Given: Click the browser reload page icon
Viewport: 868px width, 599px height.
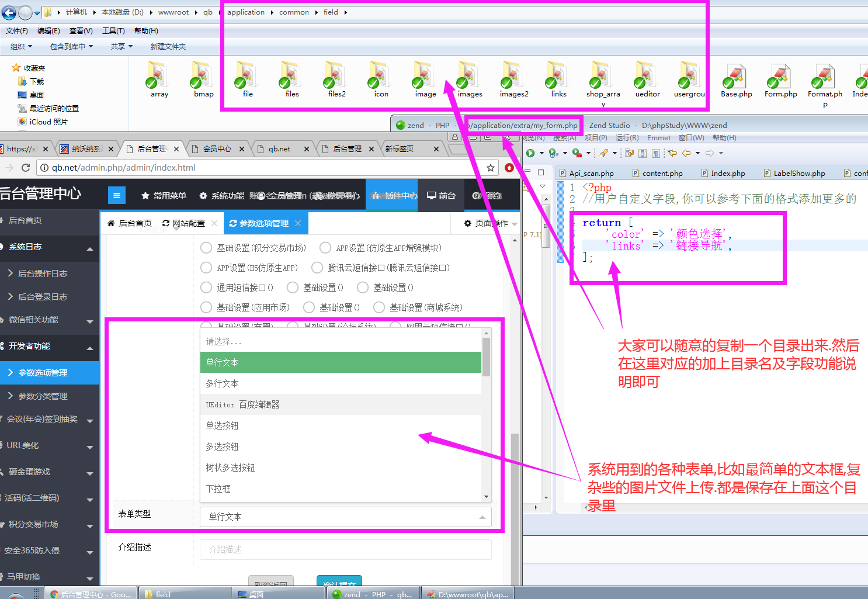Looking at the screenshot, I should [x=26, y=168].
